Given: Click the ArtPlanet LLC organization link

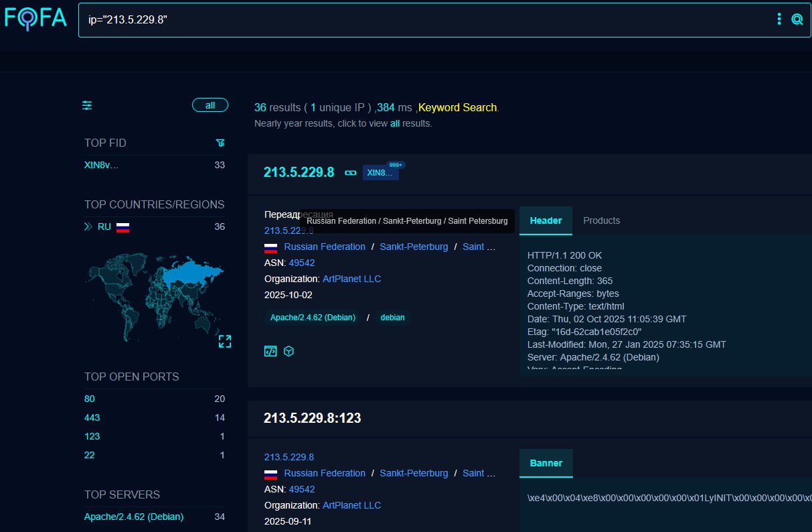Looking at the screenshot, I should pos(351,279).
